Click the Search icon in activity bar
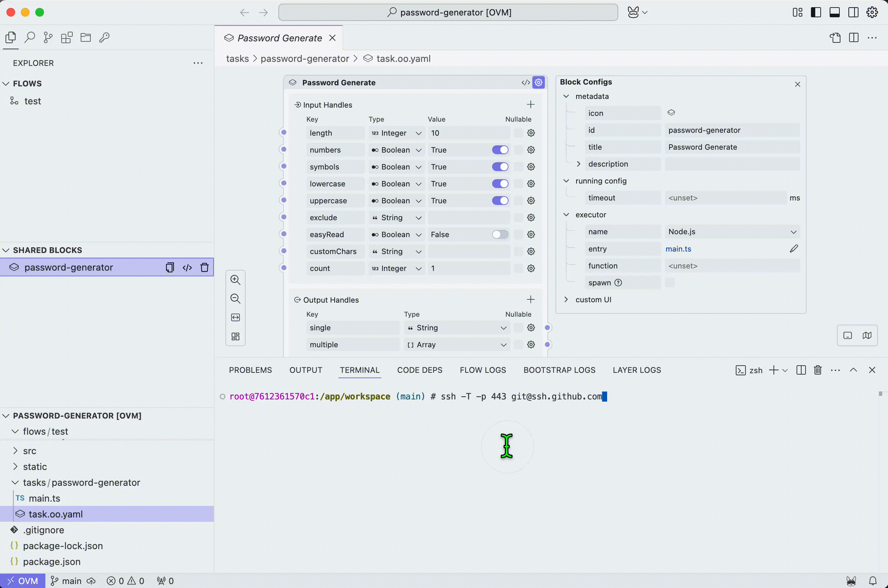The image size is (888, 588). (x=30, y=37)
